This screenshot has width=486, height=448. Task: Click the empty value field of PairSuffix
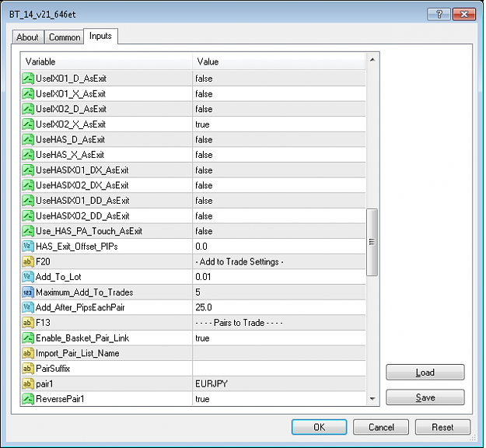pos(279,369)
